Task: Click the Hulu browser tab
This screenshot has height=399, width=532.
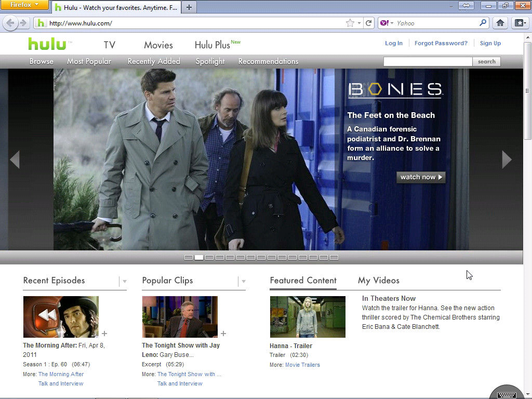Action: pyautogui.click(x=116, y=7)
